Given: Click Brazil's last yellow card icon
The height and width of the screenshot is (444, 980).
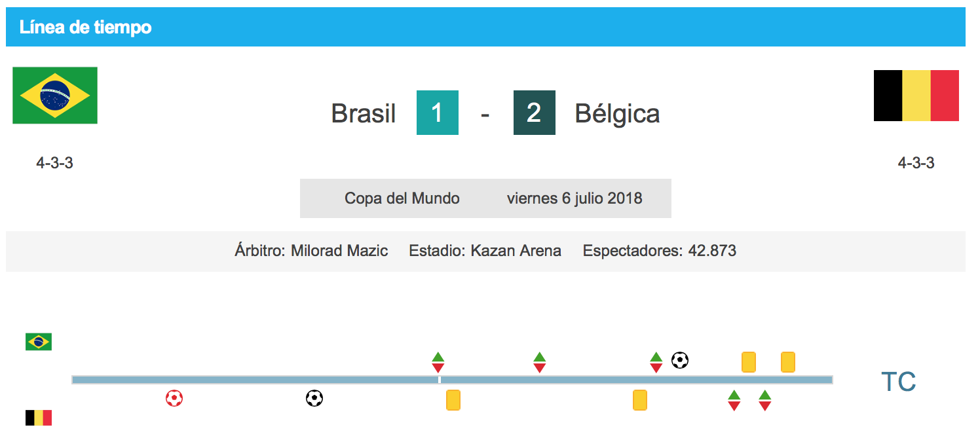Looking at the screenshot, I should coord(788,362).
